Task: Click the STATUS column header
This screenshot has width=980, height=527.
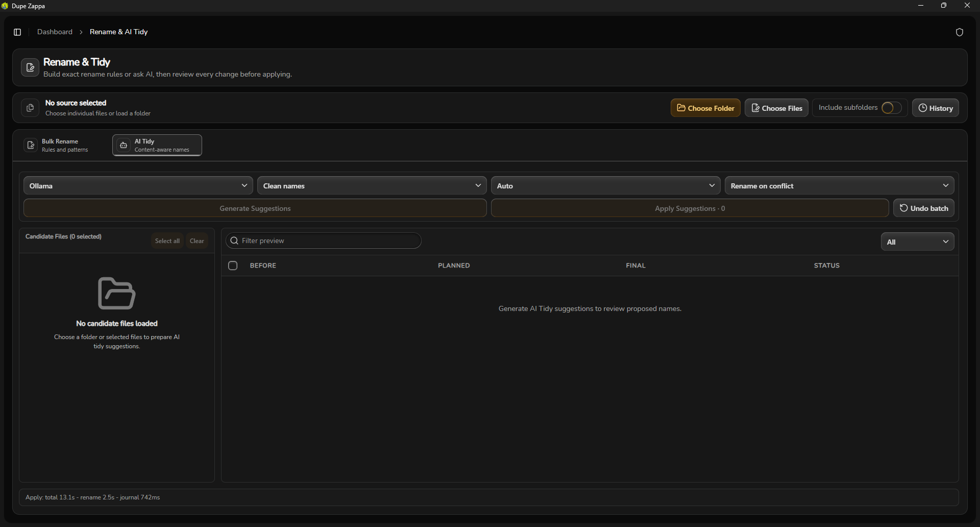Action: coord(827,266)
